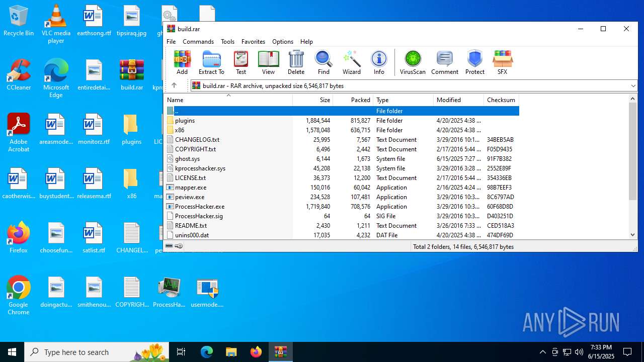Screen dimensions: 644x362
Task: Select the Firefox desktop shortcut
Action: (x=19, y=237)
